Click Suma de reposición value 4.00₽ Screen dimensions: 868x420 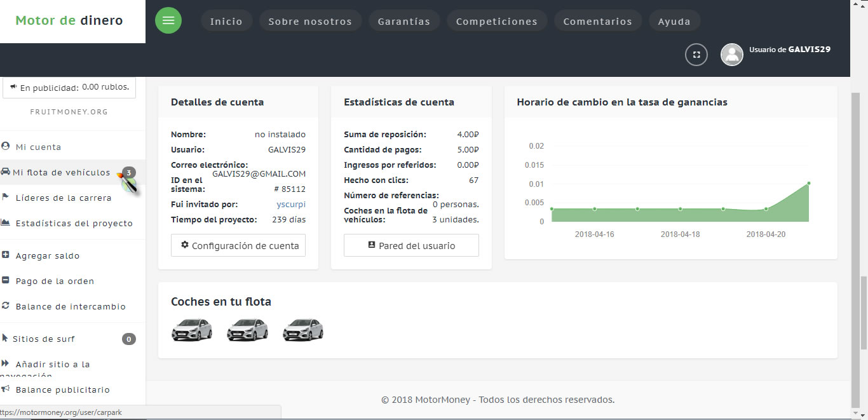tap(468, 134)
